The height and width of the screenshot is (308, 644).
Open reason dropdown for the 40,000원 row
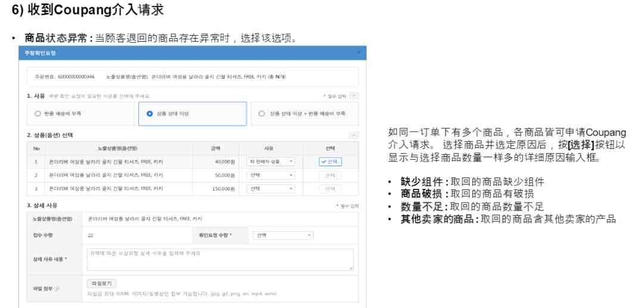click(x=271, y=161)
